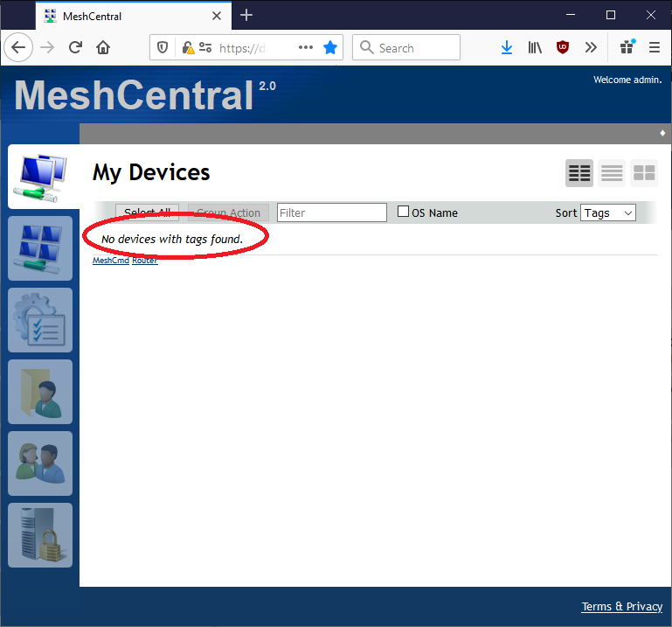Click 'Welcome admin.' text
This screenshot has width=672, height=627.
[x=627, y=80]
